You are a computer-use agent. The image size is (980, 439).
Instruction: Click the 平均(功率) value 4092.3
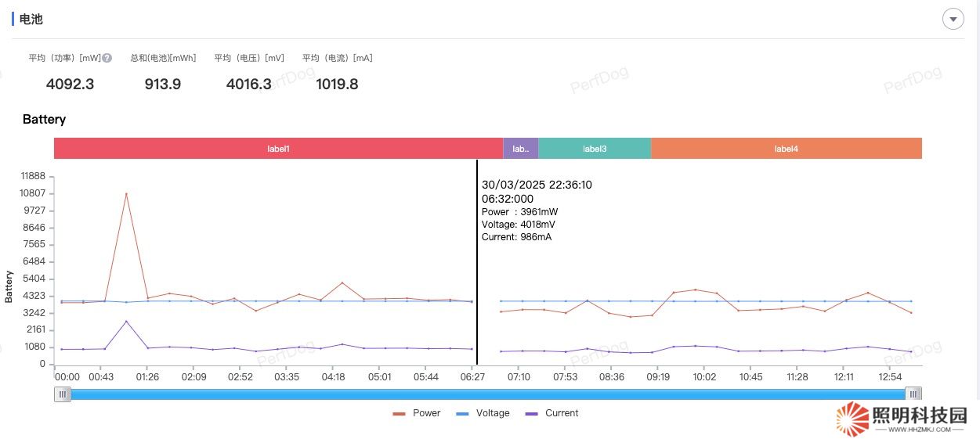tap(70, 84)
